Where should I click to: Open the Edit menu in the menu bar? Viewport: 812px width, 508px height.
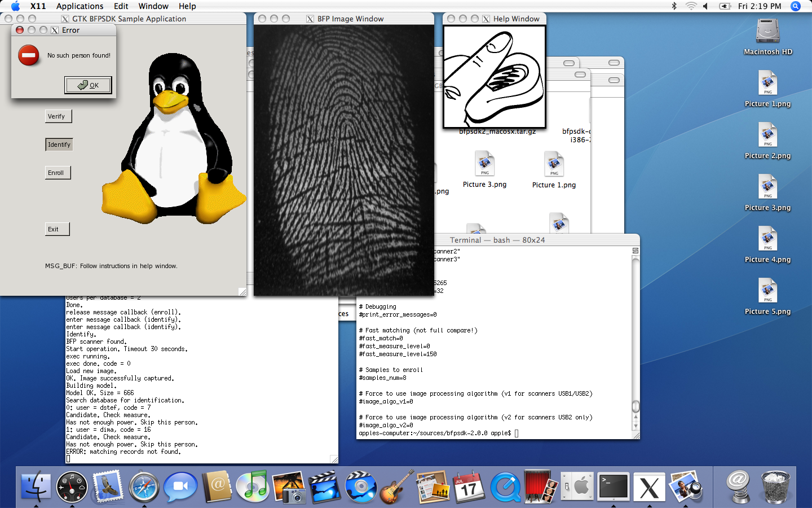tap(121, 6)
